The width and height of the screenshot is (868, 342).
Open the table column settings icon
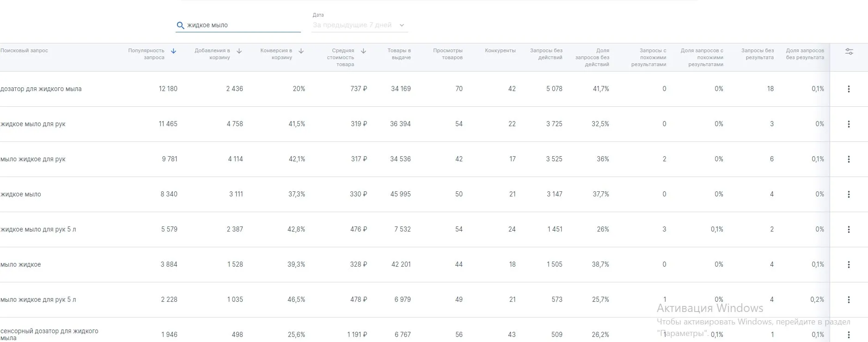pyautogui.click(x=849, y=52)
